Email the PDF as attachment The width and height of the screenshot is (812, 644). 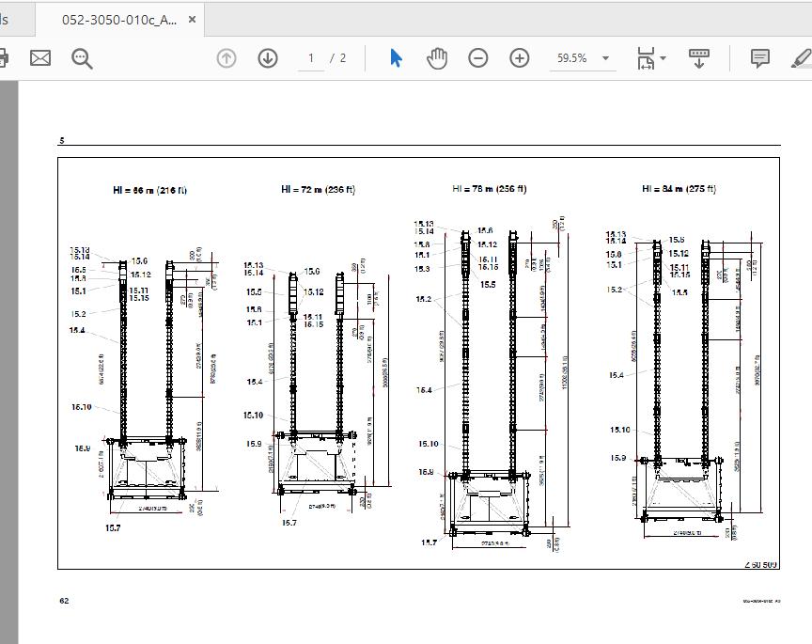(39, 57)
